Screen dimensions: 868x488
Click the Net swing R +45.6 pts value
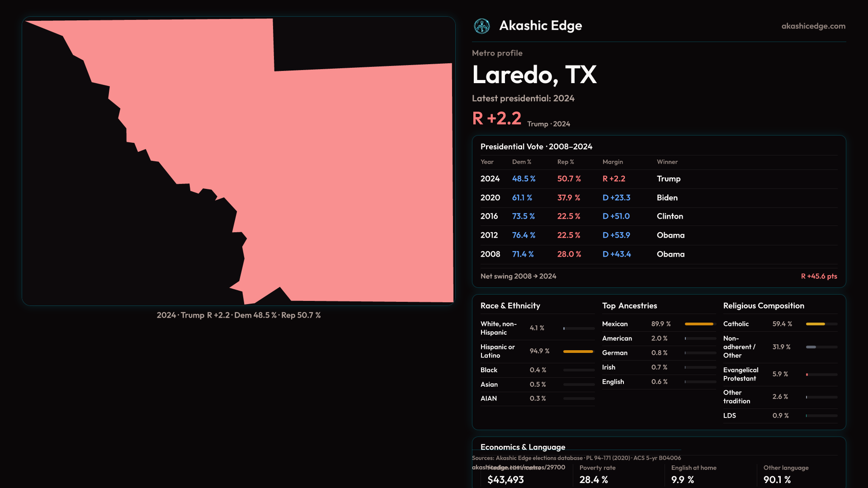click(818, 277)
